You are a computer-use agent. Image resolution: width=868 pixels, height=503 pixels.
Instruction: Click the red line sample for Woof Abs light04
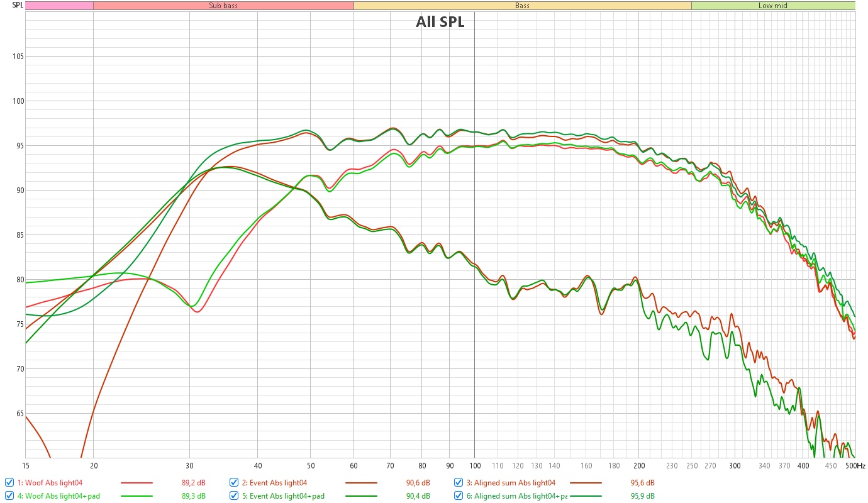(x=136, y=483)
